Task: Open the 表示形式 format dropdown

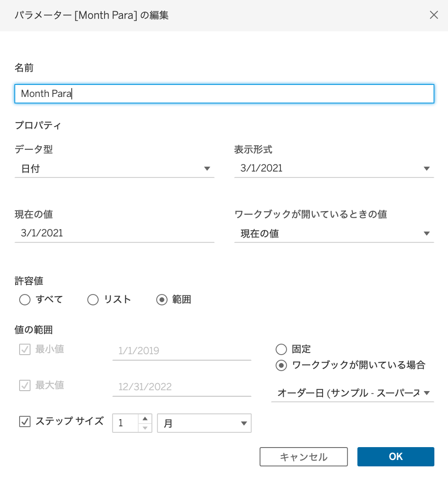Action: point(334,168)
